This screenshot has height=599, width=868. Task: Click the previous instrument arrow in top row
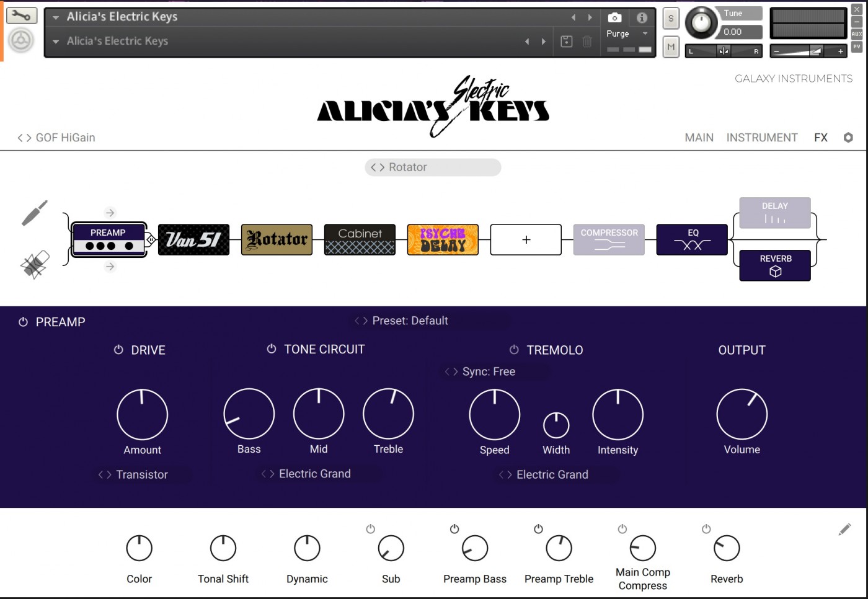[x=573, y=17]
